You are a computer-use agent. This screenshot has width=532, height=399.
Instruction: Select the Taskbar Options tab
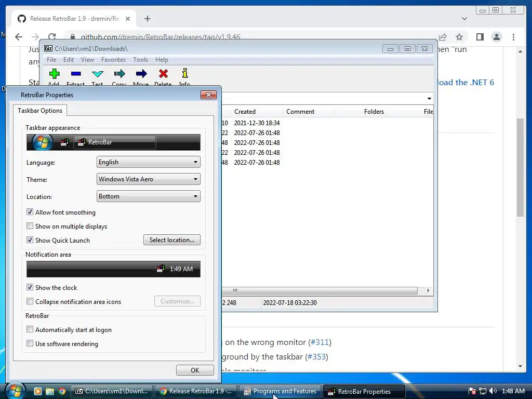point(40,111)
